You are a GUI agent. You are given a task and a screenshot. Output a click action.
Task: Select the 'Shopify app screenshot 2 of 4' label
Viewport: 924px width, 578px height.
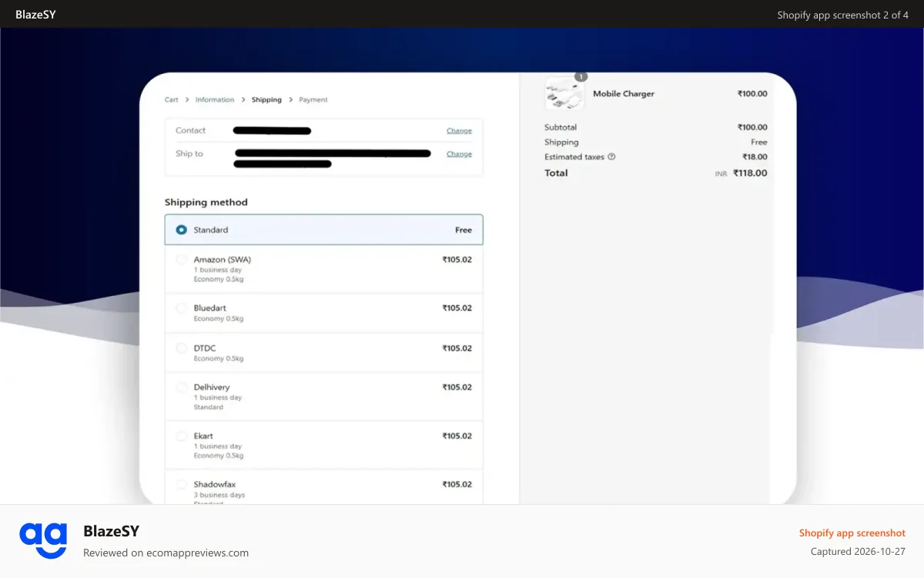tap(842, 15)
